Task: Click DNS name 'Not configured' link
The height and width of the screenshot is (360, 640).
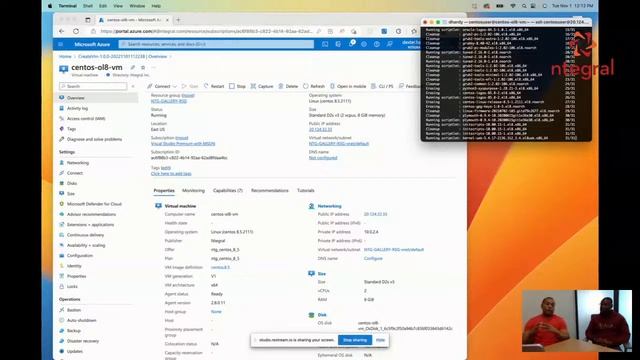Action: pyautogui.click(x=323, y=158)
